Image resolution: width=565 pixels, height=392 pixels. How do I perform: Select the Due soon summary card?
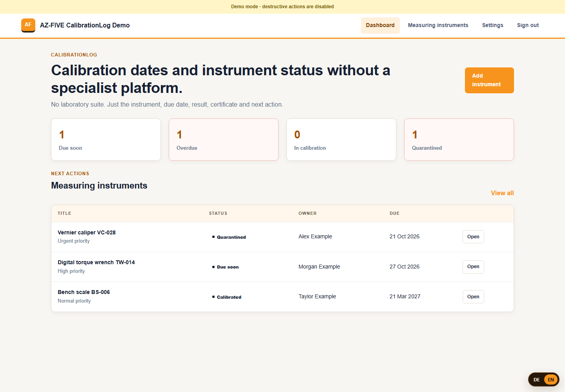tap(106, 140)
